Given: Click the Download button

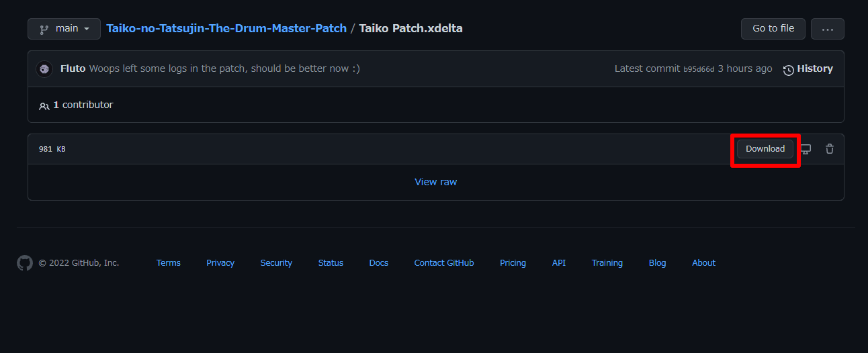Looking at the screenshot, I should (765, 149).
